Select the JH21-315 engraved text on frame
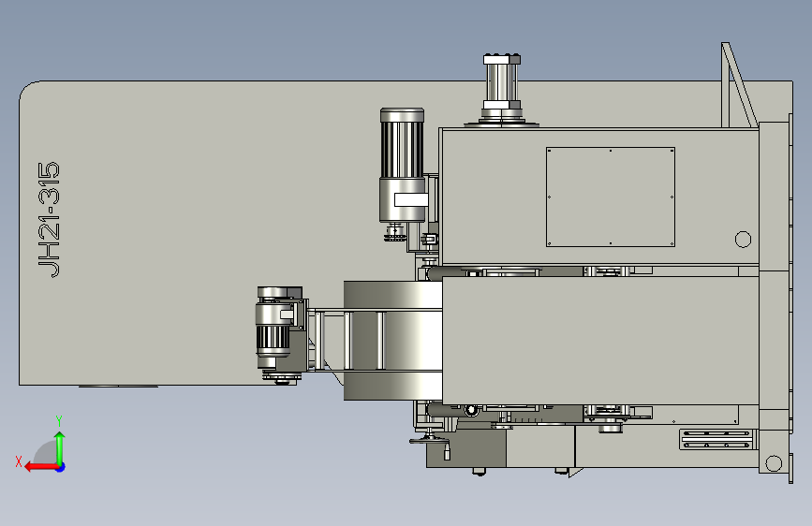 pyautogui.click(x=49, y=220)
